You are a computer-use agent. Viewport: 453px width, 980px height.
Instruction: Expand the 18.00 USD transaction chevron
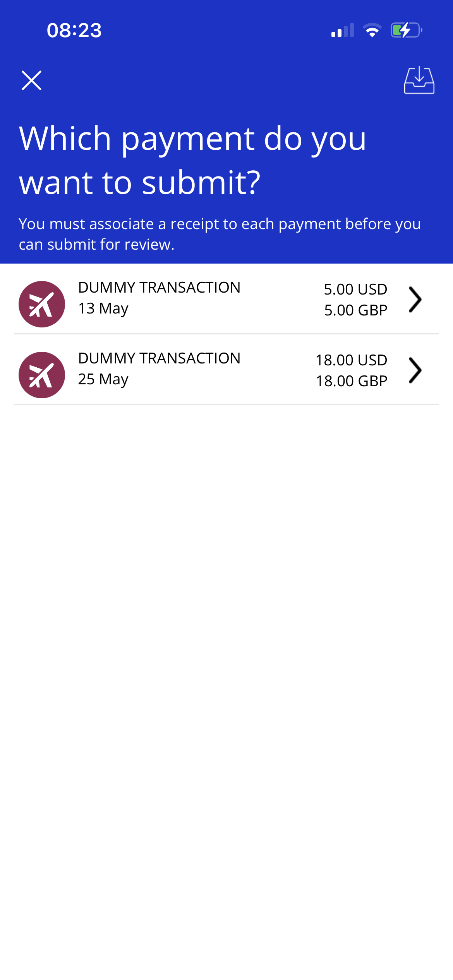(415, 370)
